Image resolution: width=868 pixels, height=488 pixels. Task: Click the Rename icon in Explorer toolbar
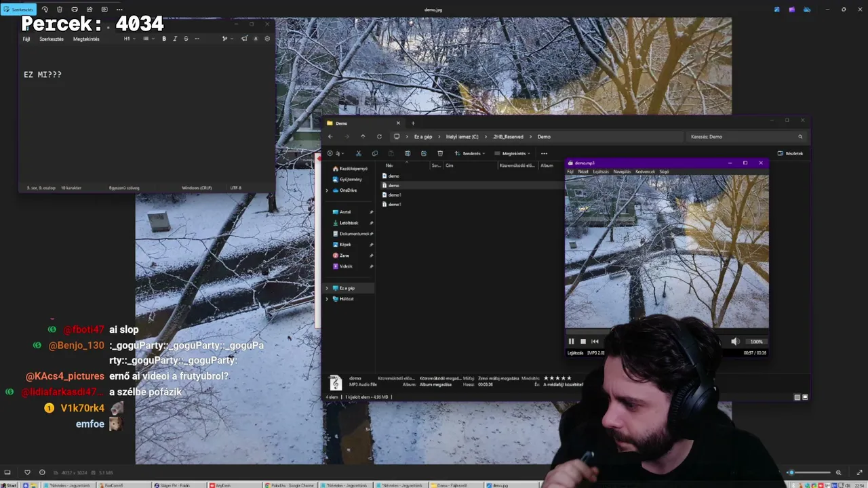[x=408, y=153]
